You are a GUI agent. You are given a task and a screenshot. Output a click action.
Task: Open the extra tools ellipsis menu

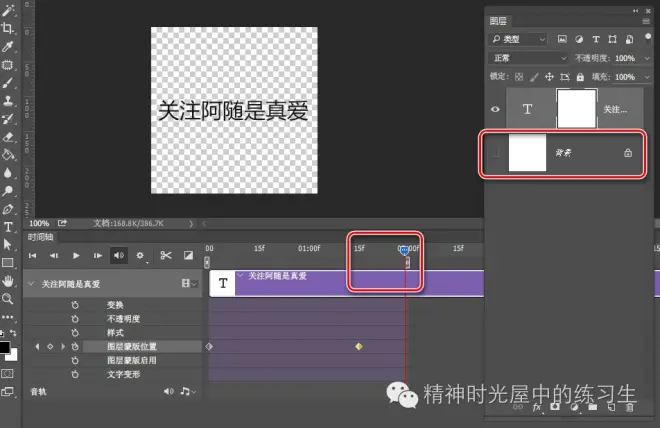tap(8, 317)
